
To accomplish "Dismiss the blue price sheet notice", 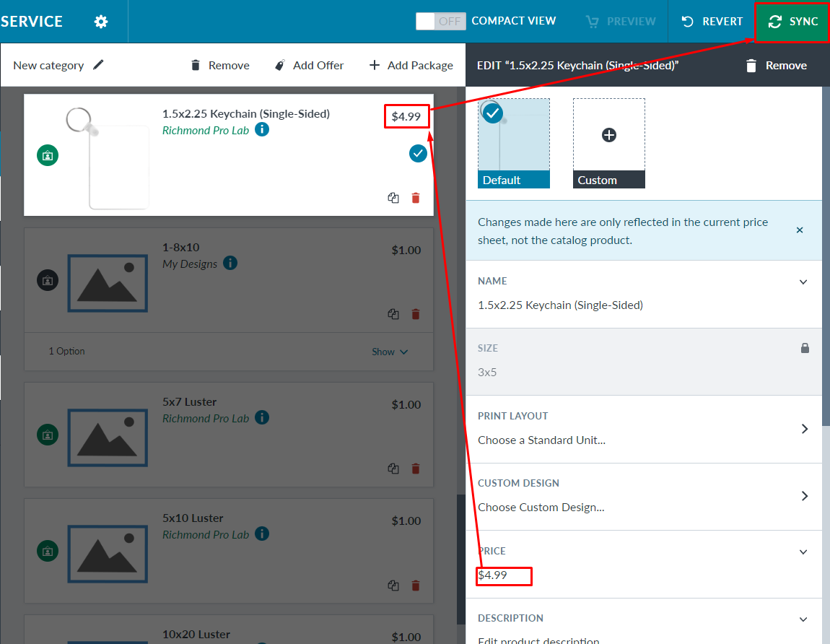I will (800, 230).
